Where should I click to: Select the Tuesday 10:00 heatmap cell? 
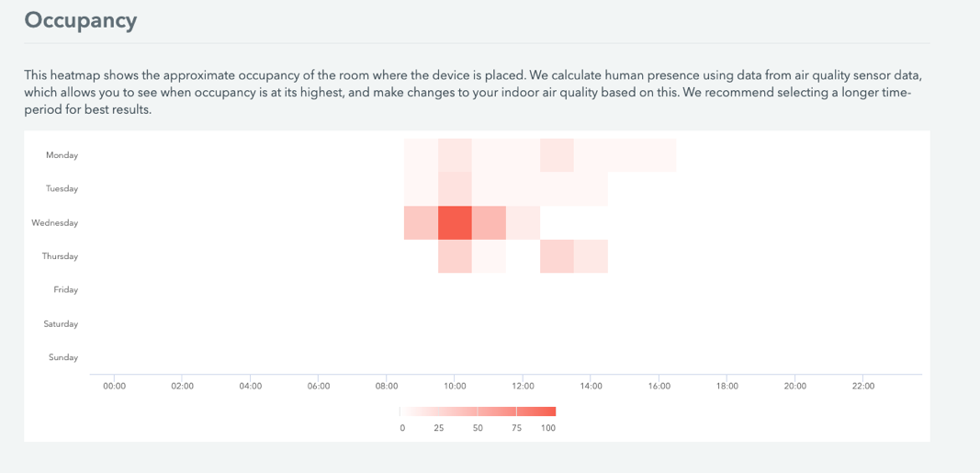click(x=455, y=188)
